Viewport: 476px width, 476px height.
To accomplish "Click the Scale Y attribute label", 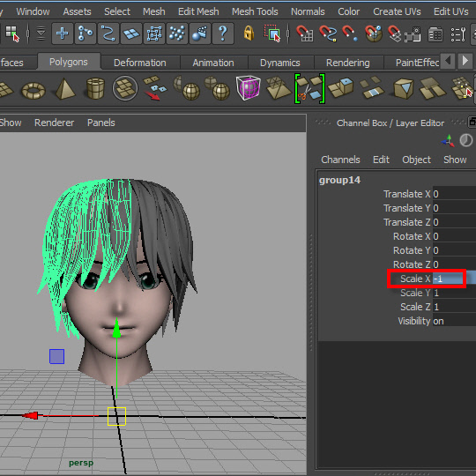I will click(415, 293).
